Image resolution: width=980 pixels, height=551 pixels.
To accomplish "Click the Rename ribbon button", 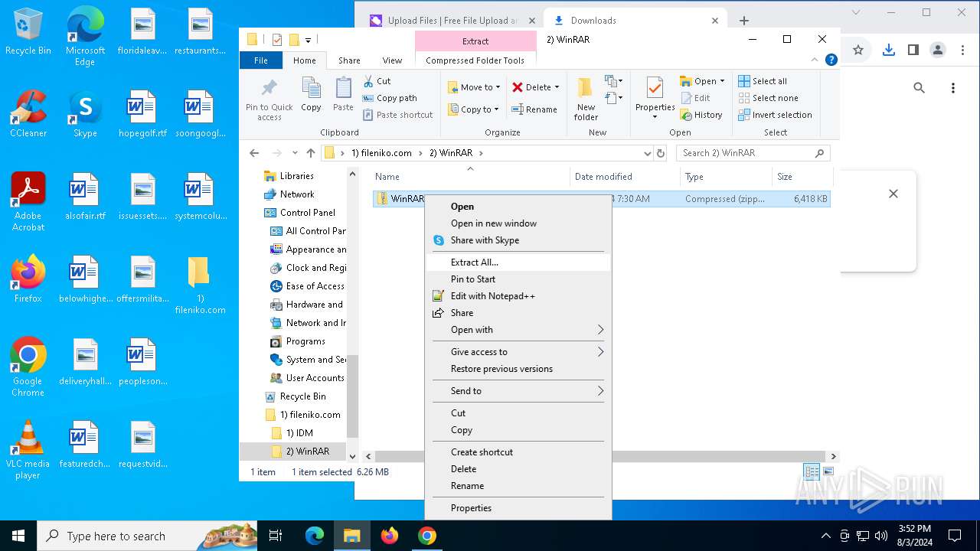I will (534, 109).
